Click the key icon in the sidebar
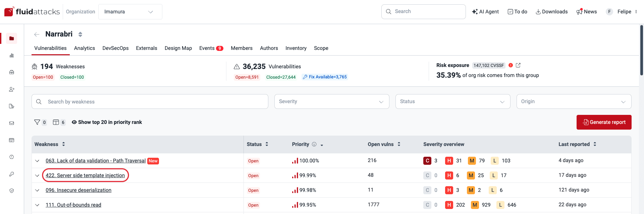Screen dimensions: 644x214 pyautogui.click(x=12, y=174)
